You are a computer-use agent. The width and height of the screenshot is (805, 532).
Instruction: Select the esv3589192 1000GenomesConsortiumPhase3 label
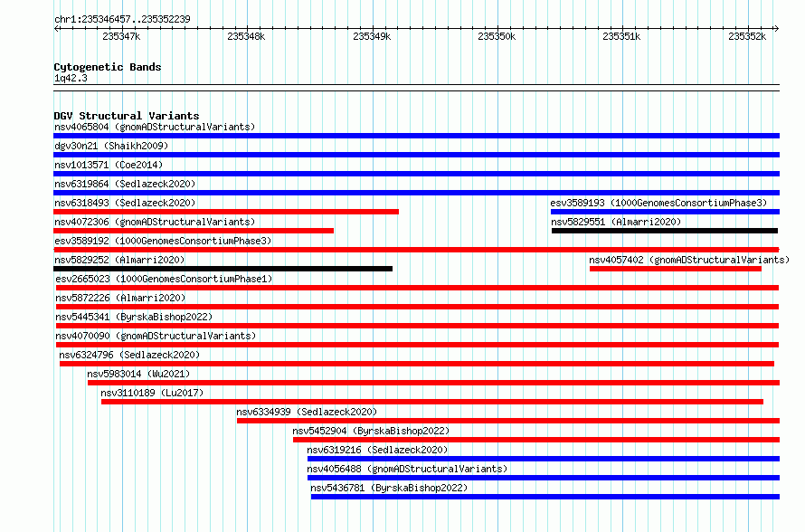coord(163,241)
